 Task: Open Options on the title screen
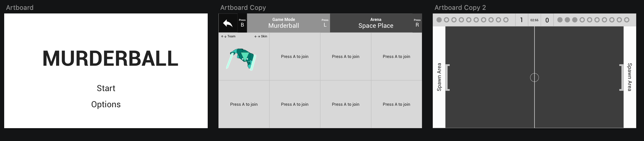106,105
